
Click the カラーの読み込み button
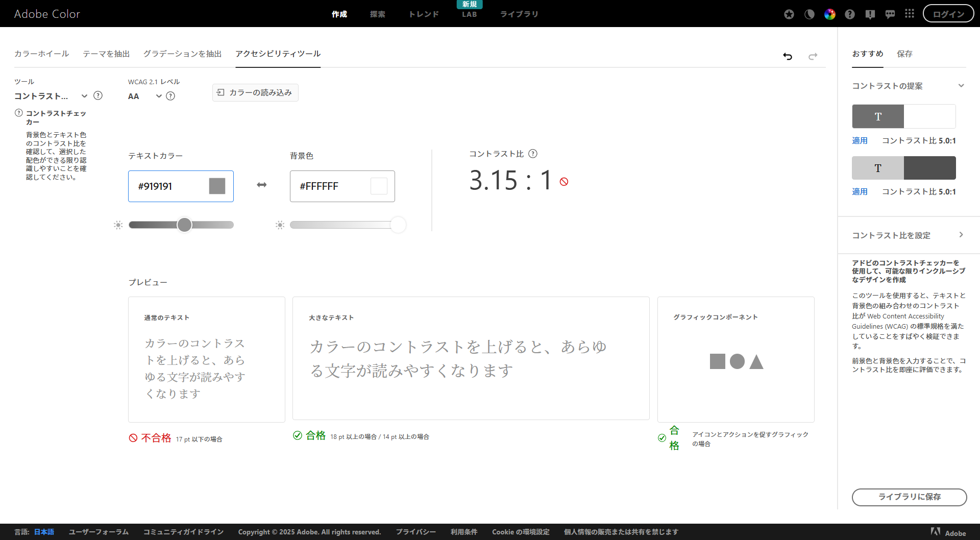255,92
